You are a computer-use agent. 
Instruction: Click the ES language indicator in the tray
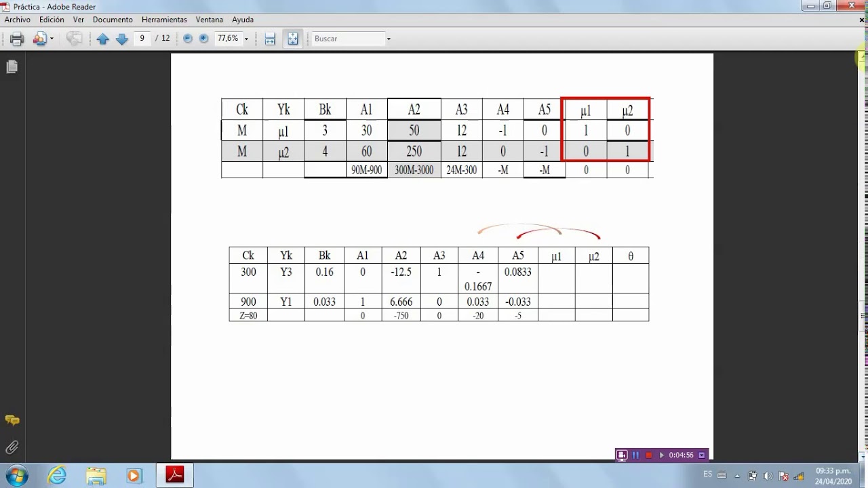point(707,474)
